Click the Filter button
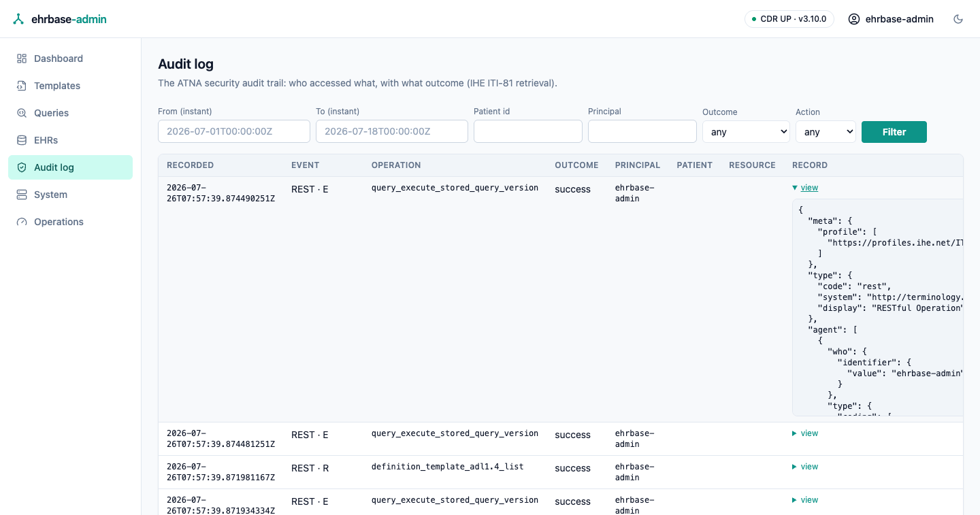Screen dimensions: 980x515 (x=894, y=132)
